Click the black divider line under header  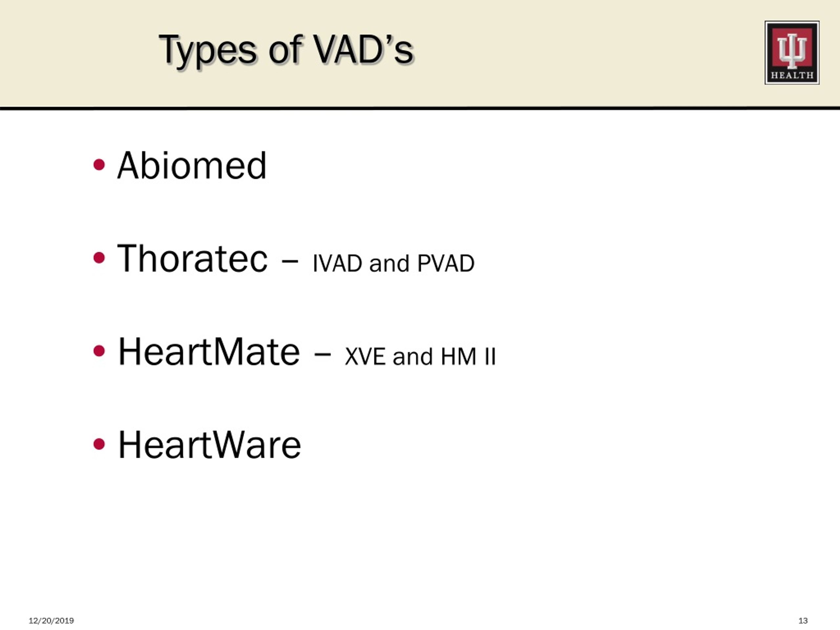pos(420,108)
